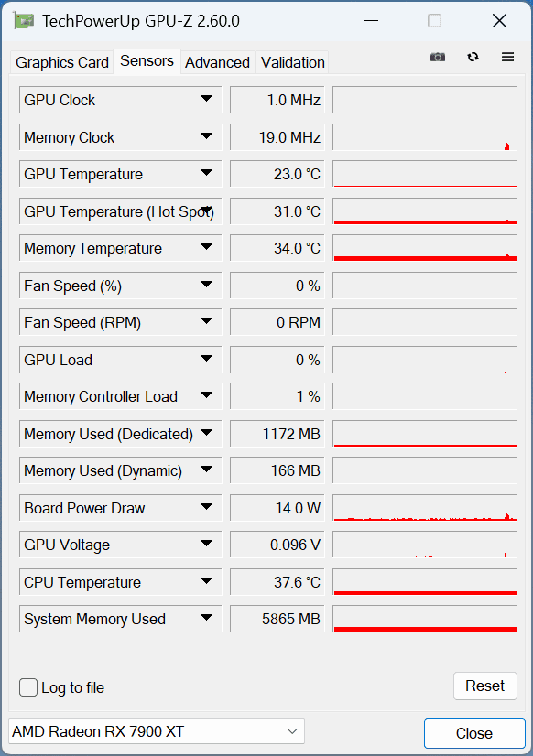The width and height of the screenshot is (533, 756).
Task: Expand the Board Power Draw dropdown
Action: tap(206, 507)
